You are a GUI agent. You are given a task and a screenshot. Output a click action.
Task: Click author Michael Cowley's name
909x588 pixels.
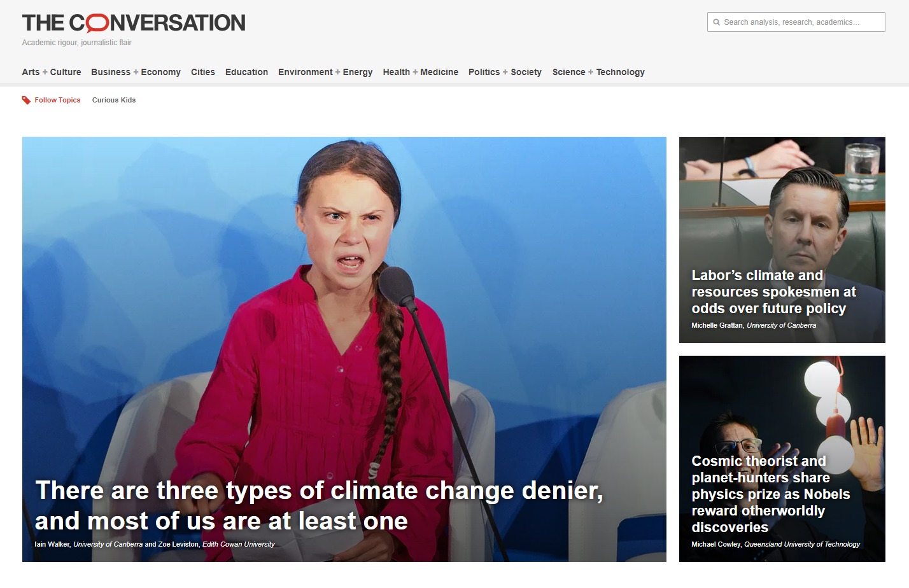coord(716,545)
